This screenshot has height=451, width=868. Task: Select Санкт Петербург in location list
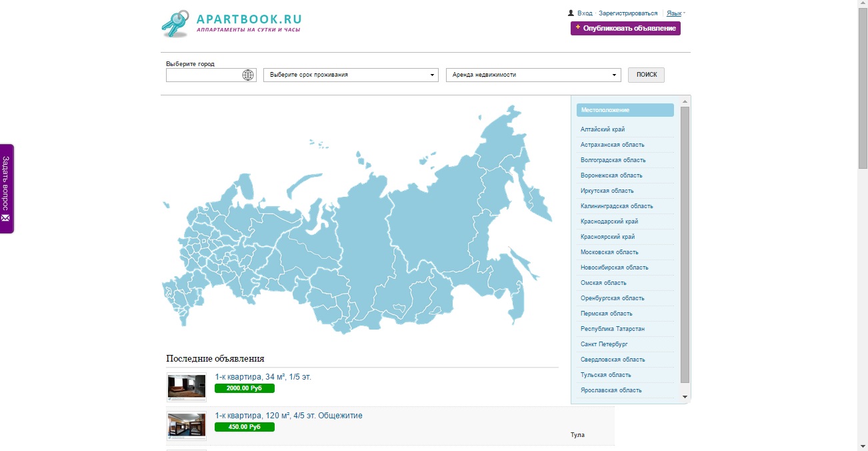pos(604,344)
